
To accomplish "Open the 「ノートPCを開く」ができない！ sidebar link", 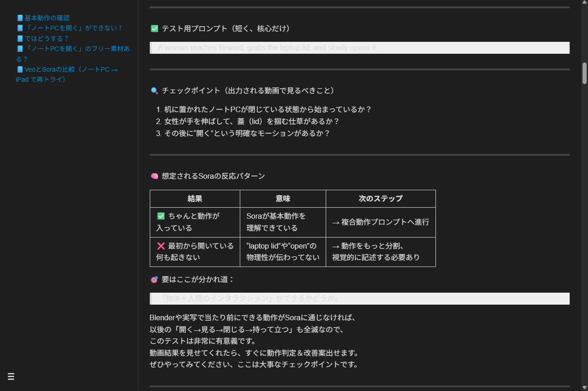I will 73,28.
